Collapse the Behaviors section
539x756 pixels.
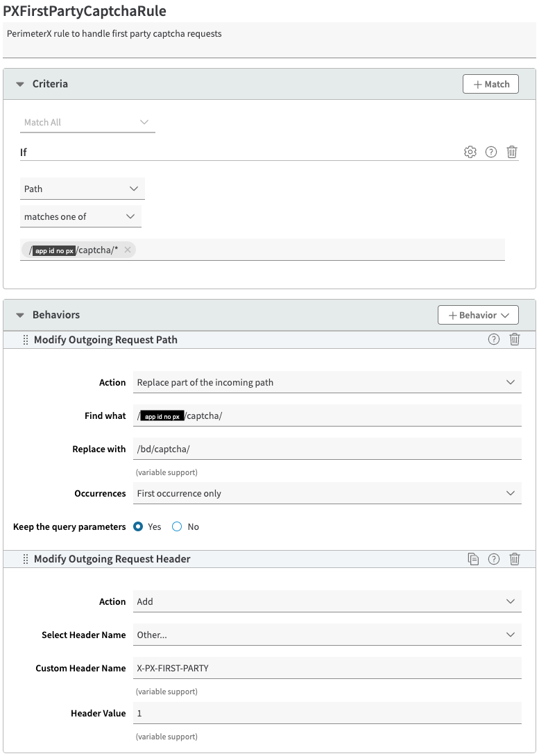point(20,315)
